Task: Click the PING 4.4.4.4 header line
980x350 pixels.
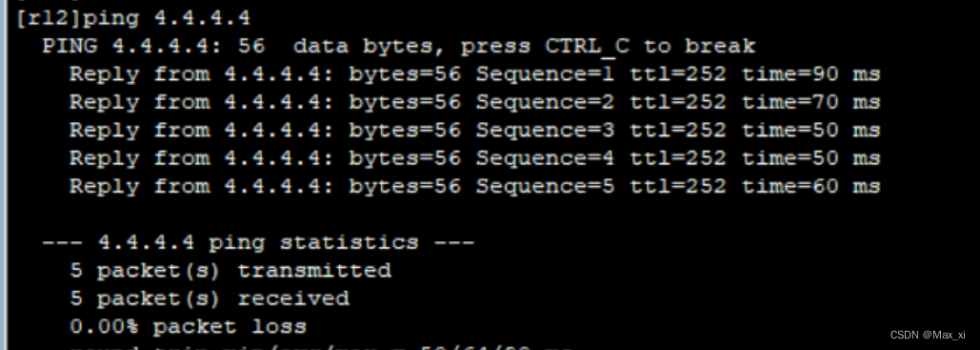Action: pyautogui.click(x=399, y=47)
